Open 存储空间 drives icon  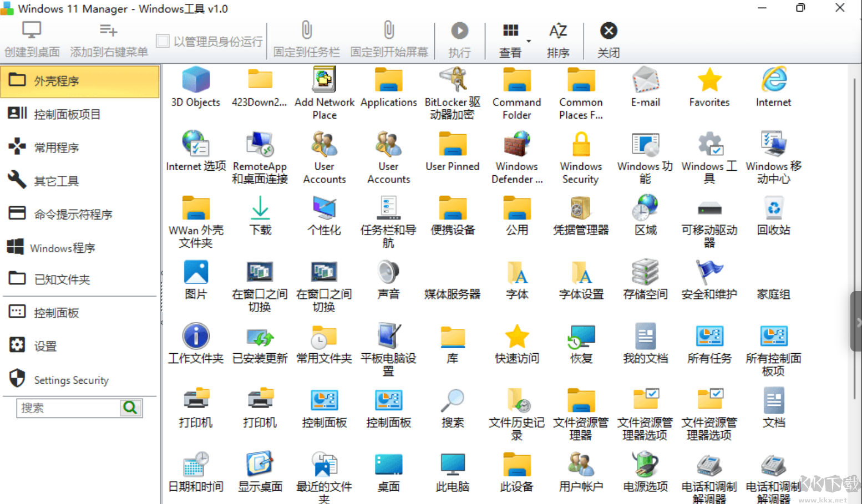tap(645, 272)
